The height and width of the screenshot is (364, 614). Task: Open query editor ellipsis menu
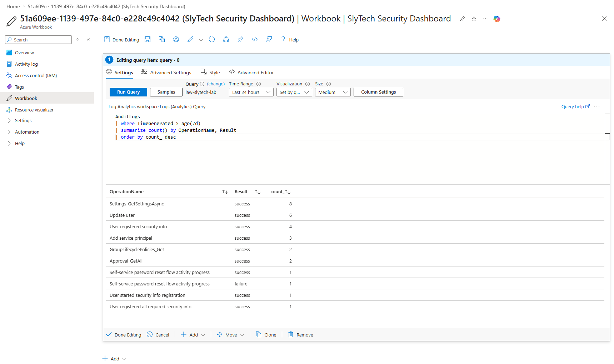click(597, 106)
